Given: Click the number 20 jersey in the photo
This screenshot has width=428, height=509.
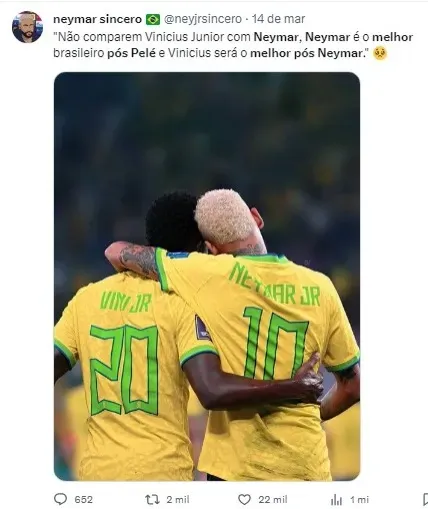Looking at the screenshot, I should coord(124,370).
